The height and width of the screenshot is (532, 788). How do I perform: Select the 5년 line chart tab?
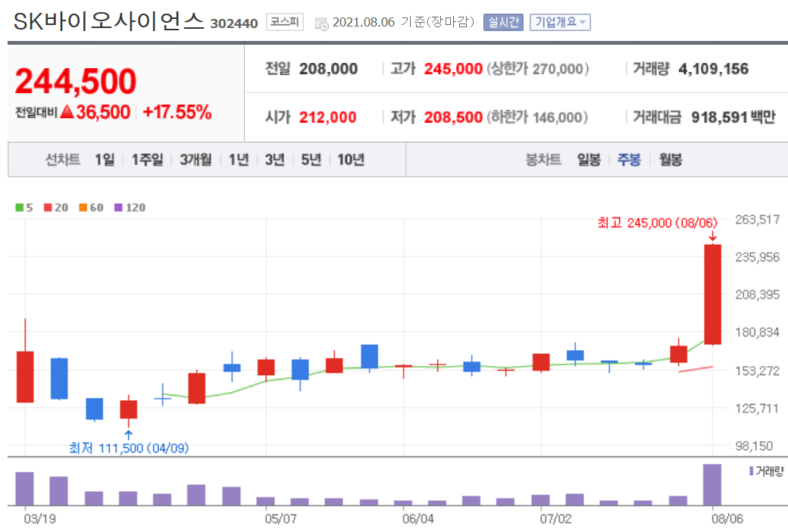(x=311, y=160)
